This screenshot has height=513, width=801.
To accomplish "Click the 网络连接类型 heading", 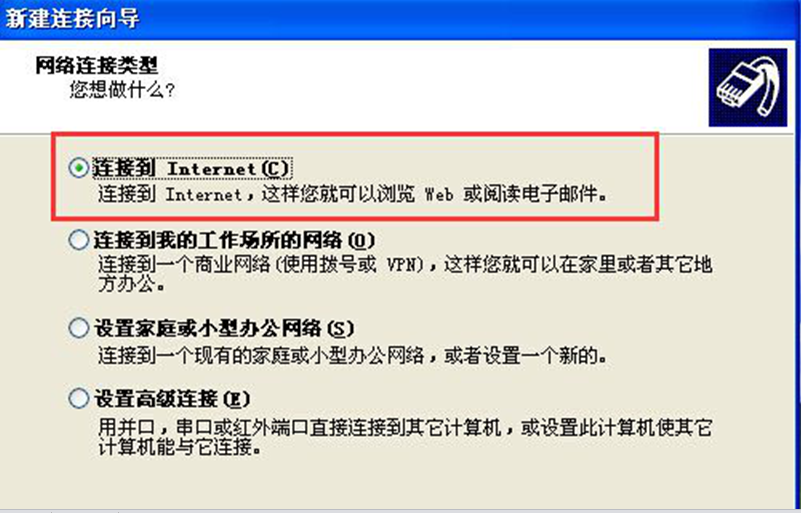I will 97,66.
